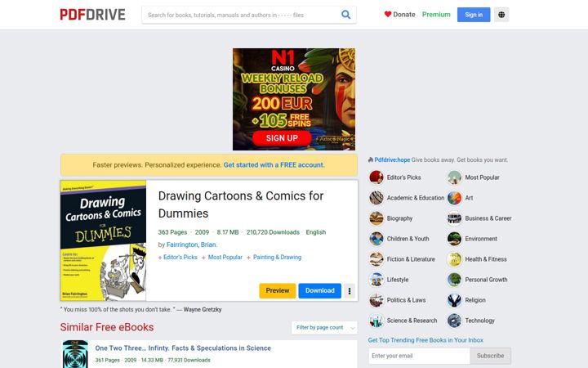The image size is (588, 368).
Task: Click the Biography sidebar label
Action: (x=399, y=218)
